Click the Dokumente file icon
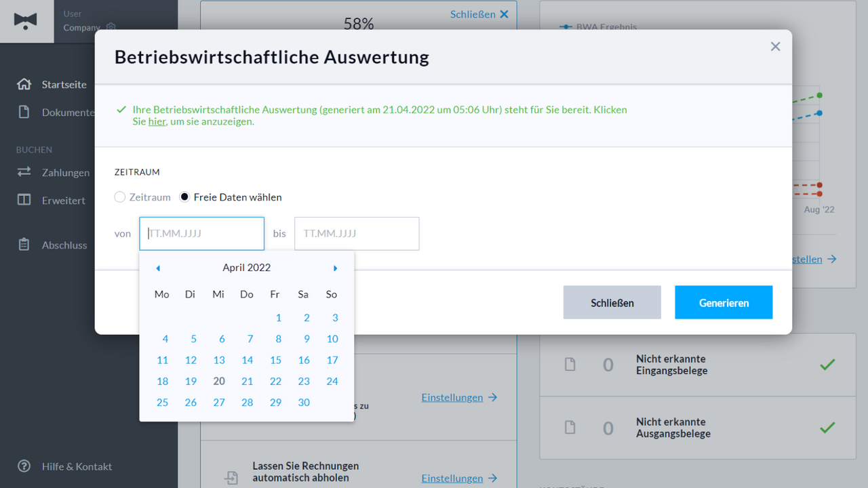The width and height of the screenshot is (868, 488). point(24,112)
